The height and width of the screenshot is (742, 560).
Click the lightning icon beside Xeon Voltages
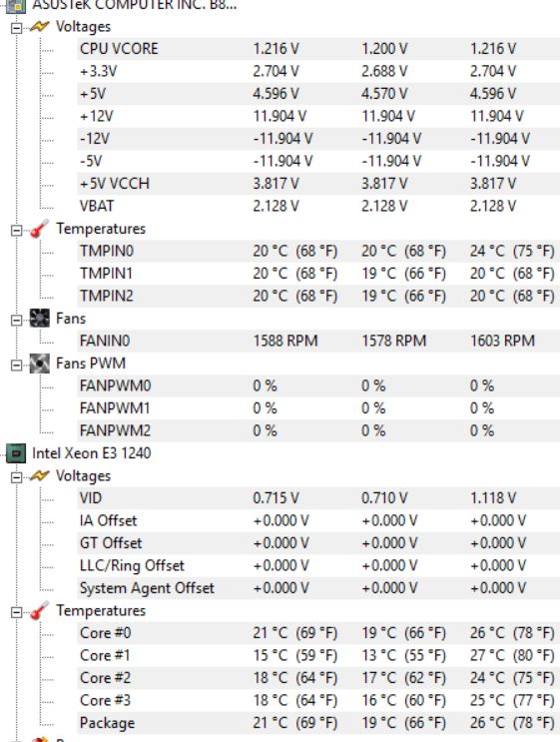[x=39, y=475]
